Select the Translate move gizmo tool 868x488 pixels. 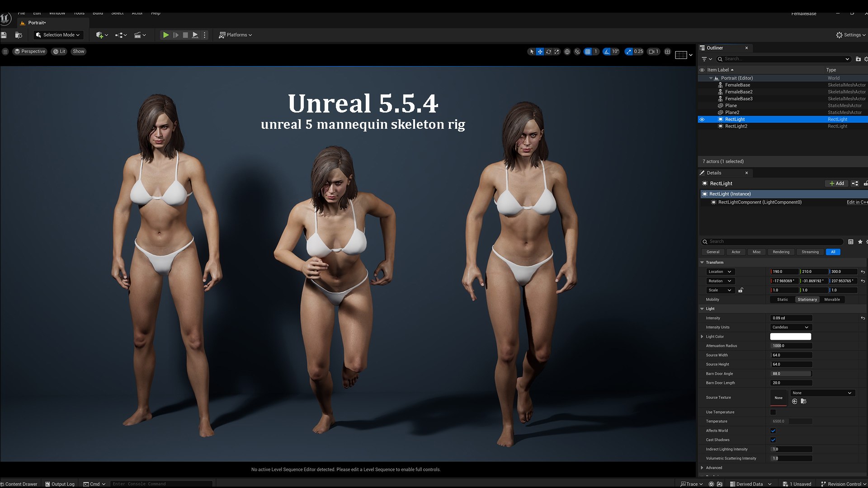[x=540, y=52]
